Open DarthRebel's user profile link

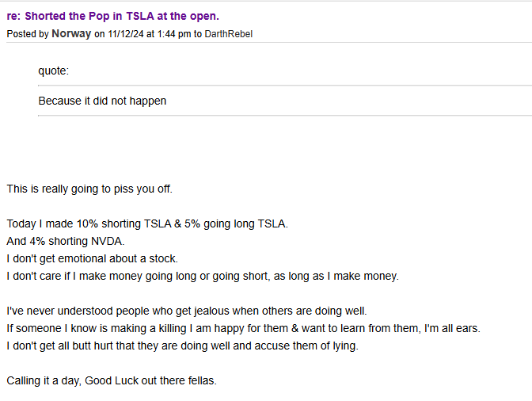229,34
